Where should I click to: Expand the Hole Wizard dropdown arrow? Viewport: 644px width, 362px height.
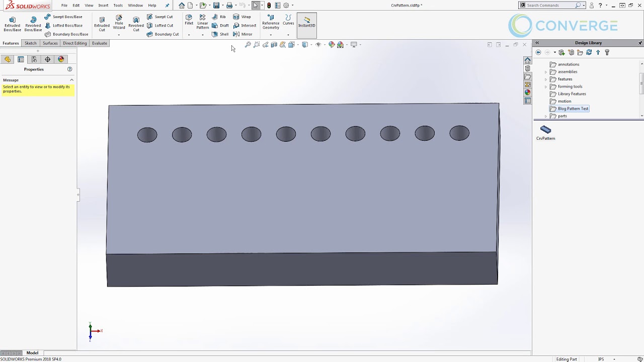click(119, 35)
